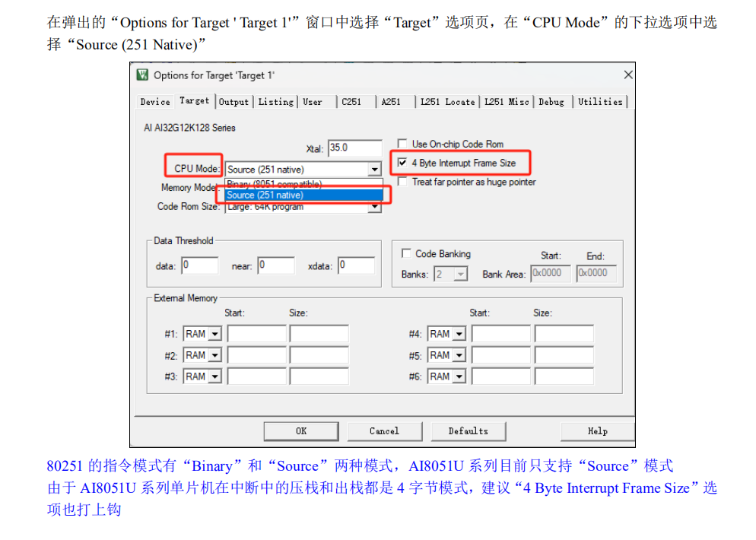The height and width of the screenshot is (540, 756).
Task: Click the xdata threshold input field
Action: 356,265
